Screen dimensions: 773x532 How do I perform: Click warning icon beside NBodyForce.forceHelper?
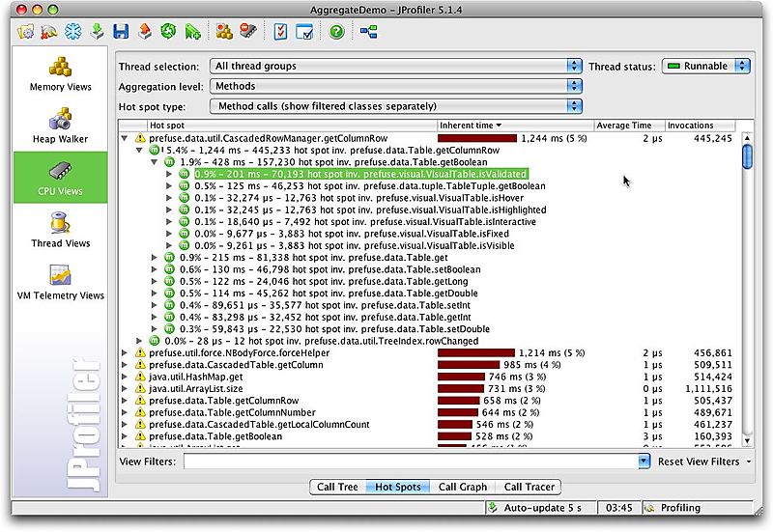pyautogui.click(x=140, y=352)
